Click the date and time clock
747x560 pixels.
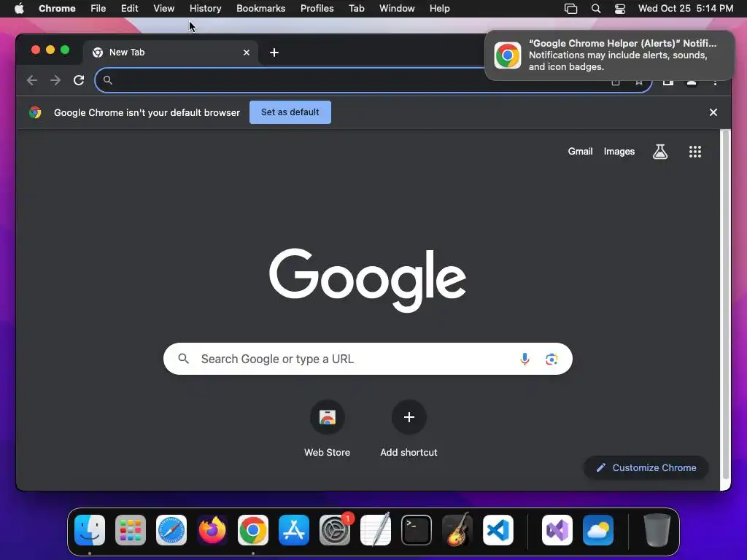coord(686,9)
